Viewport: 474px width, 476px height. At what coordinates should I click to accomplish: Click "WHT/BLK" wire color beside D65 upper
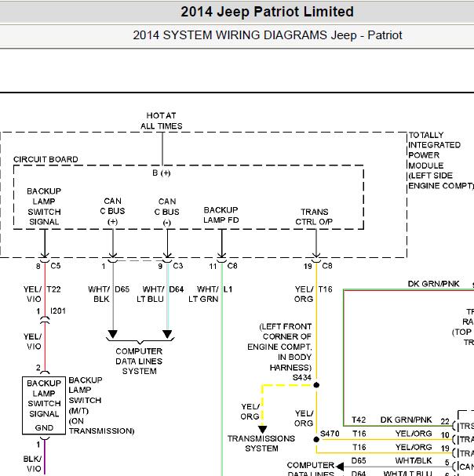point(99,294)
